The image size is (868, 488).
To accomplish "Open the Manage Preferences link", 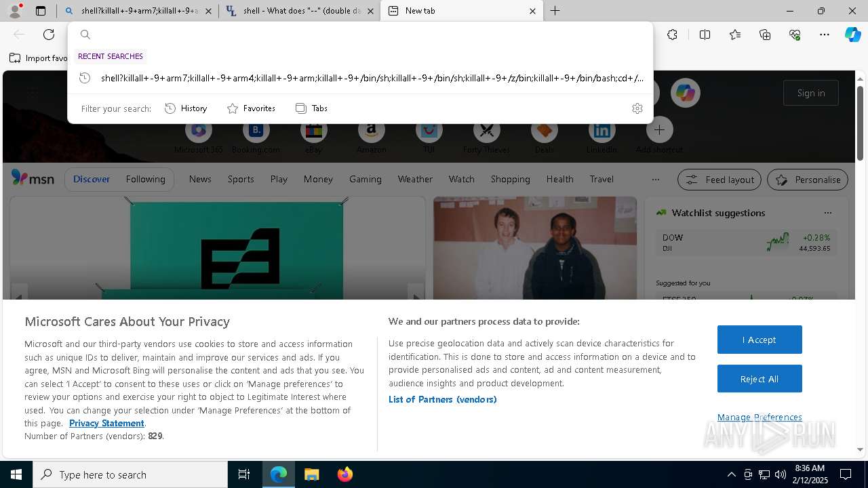I will [759, 417].
